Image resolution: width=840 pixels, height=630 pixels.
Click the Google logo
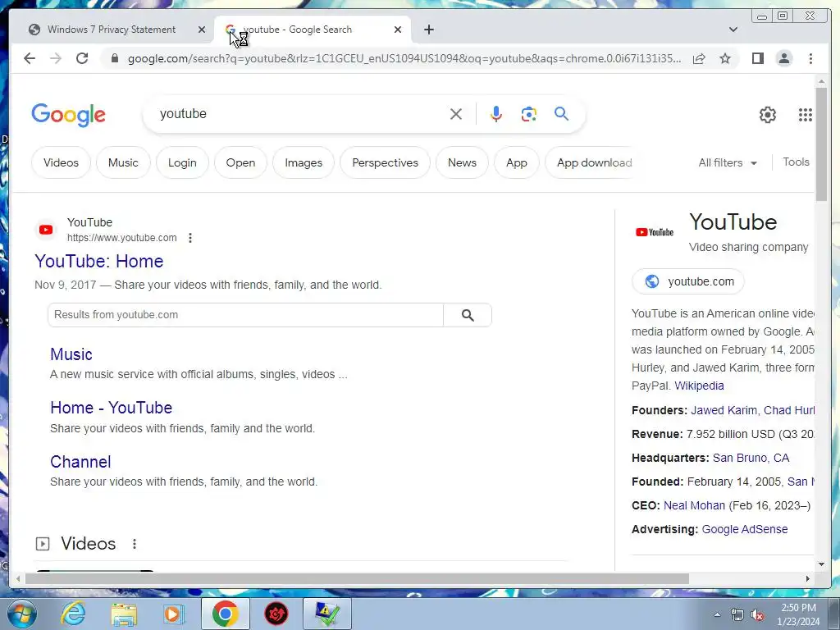coord(69,115)
